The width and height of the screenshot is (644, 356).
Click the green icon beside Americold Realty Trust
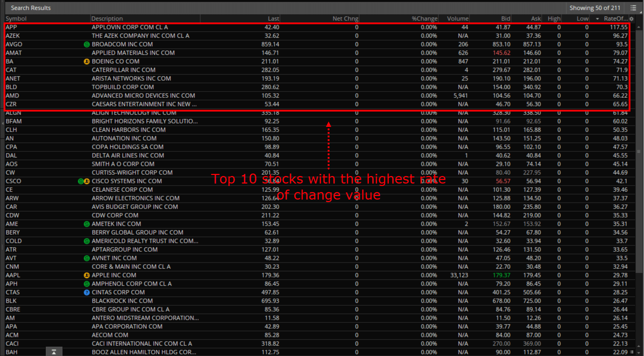[x=86, y=241]
